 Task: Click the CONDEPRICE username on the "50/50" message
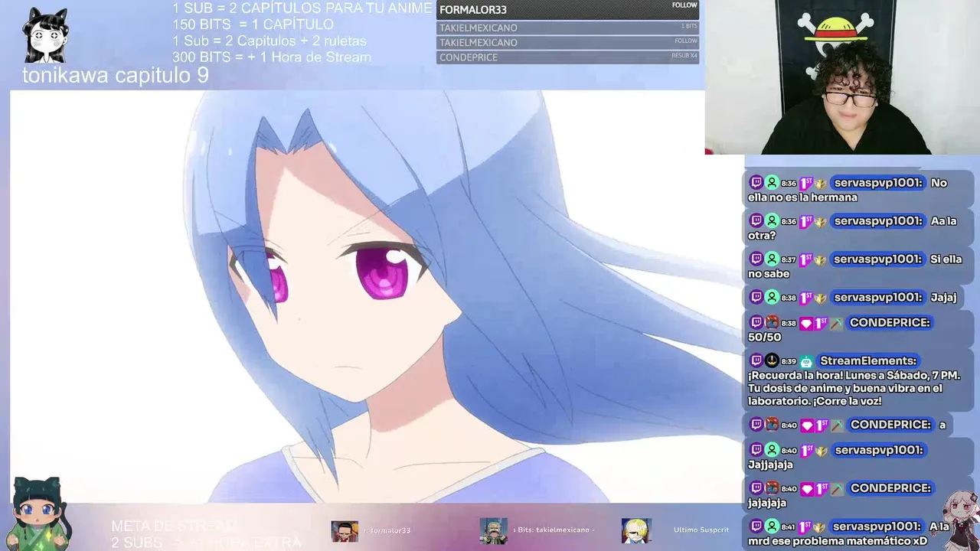890,322
